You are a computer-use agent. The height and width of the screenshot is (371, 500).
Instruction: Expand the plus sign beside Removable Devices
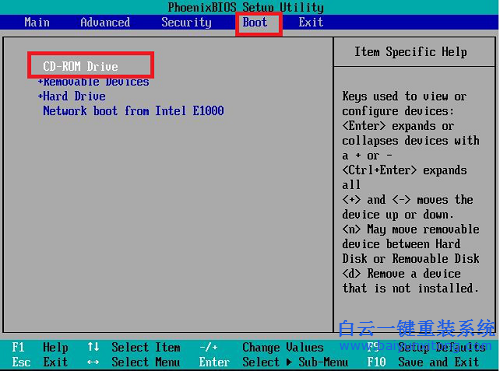click(40, 82)
